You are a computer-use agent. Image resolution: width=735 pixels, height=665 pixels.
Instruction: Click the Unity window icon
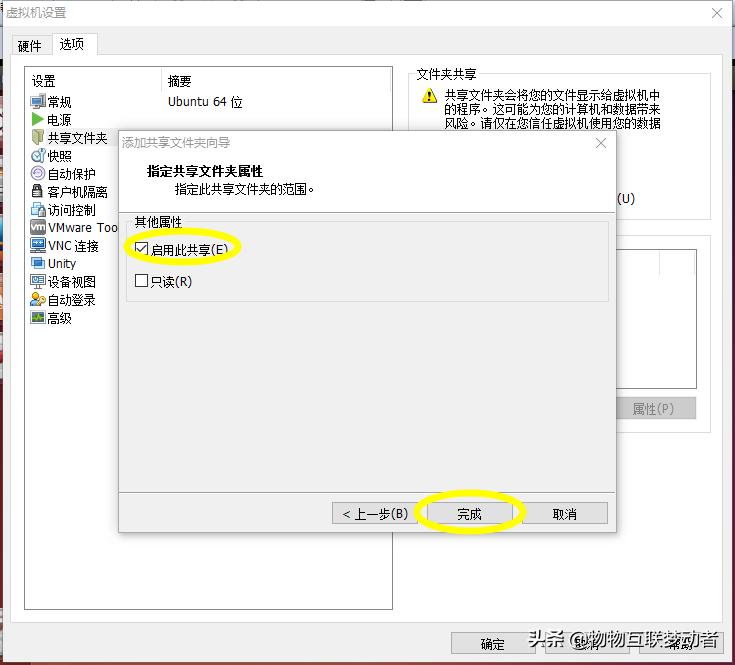click(x=38, y=263)
